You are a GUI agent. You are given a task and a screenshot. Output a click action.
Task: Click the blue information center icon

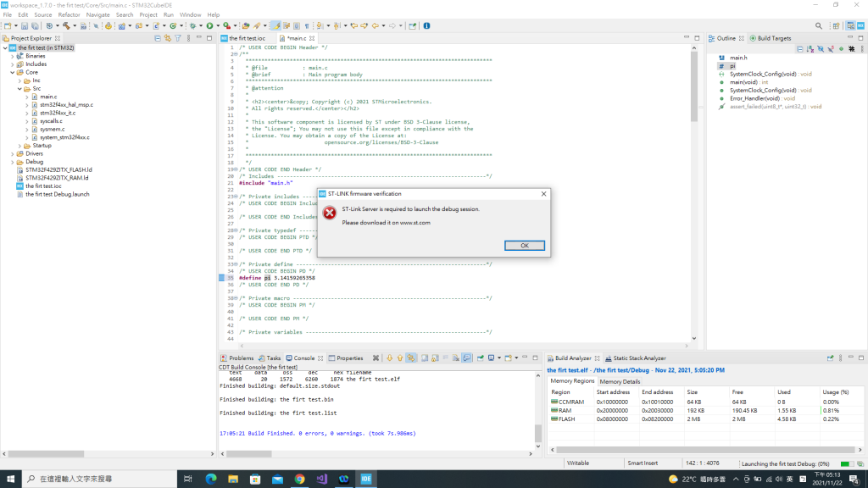[427, 26]
